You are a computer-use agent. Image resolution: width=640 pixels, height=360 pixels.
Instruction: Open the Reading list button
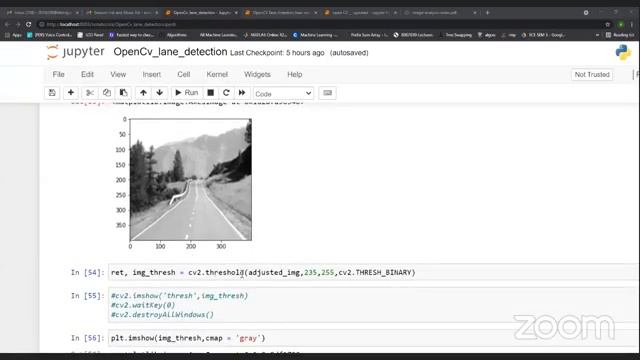(x=620, y=35)
